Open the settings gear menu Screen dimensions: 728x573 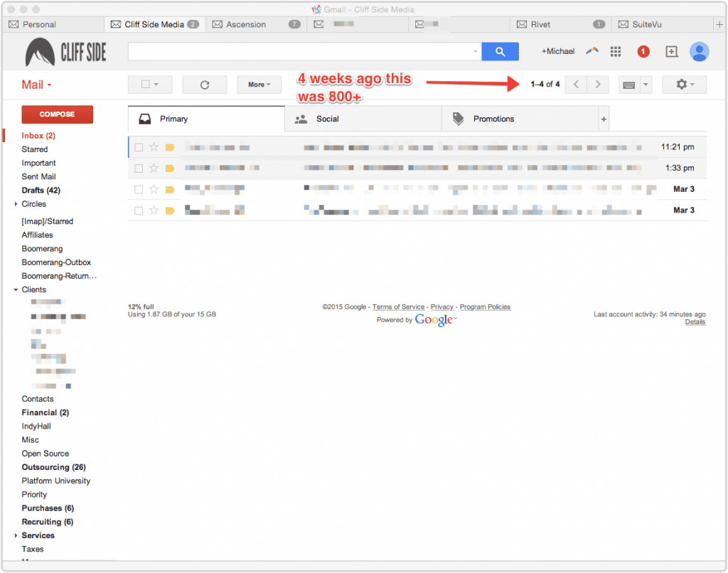(x=685, y=85)
